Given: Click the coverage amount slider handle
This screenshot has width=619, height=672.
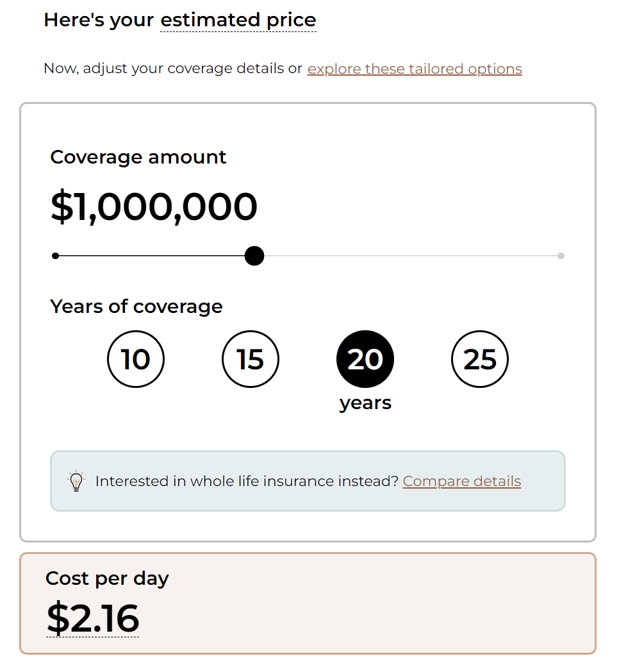Looking at the screenshot, I should click(254, 256).
